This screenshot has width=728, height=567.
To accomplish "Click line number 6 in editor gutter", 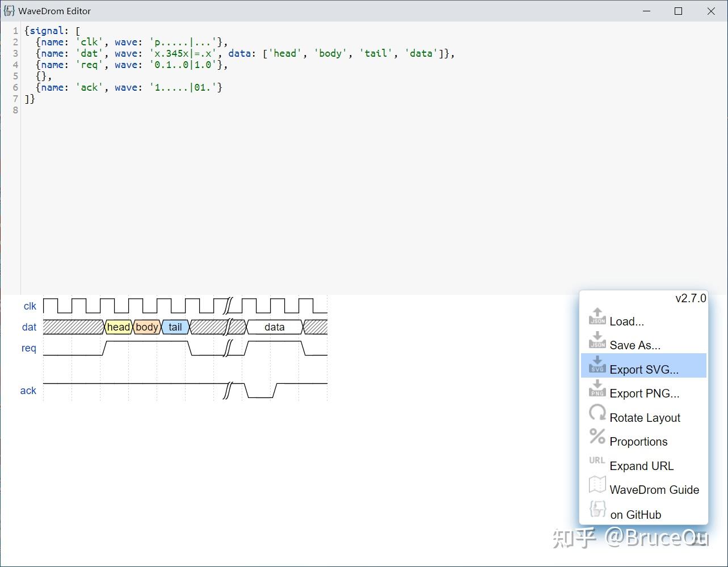I will [x=15, y=87].
